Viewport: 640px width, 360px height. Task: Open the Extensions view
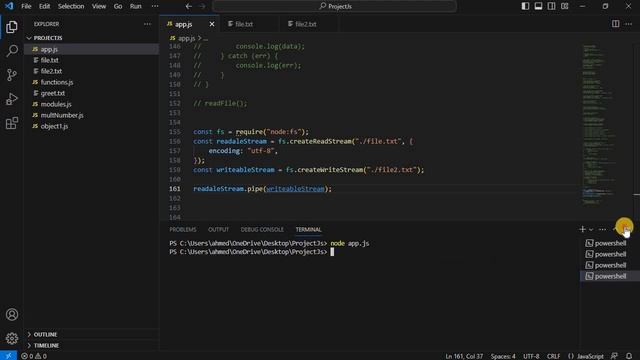pos(12,123)
